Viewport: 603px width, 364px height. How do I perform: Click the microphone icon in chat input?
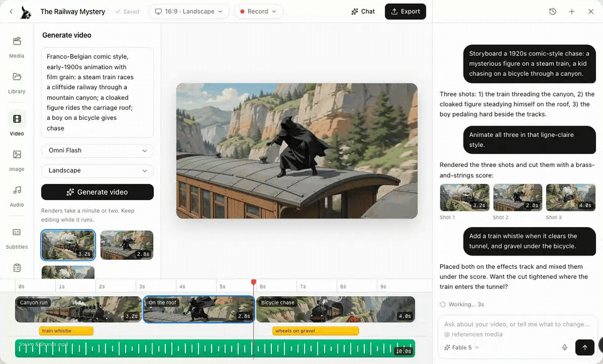[565, 348]
